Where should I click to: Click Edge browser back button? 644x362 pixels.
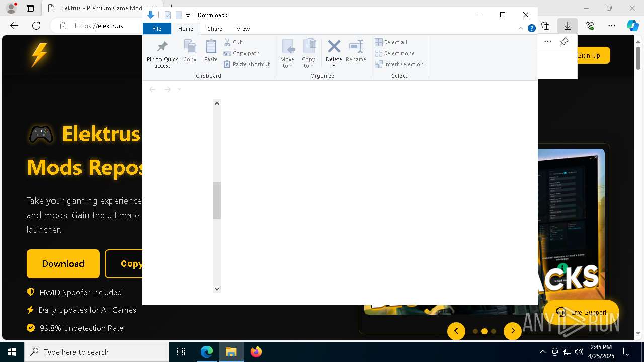[14, 26]
